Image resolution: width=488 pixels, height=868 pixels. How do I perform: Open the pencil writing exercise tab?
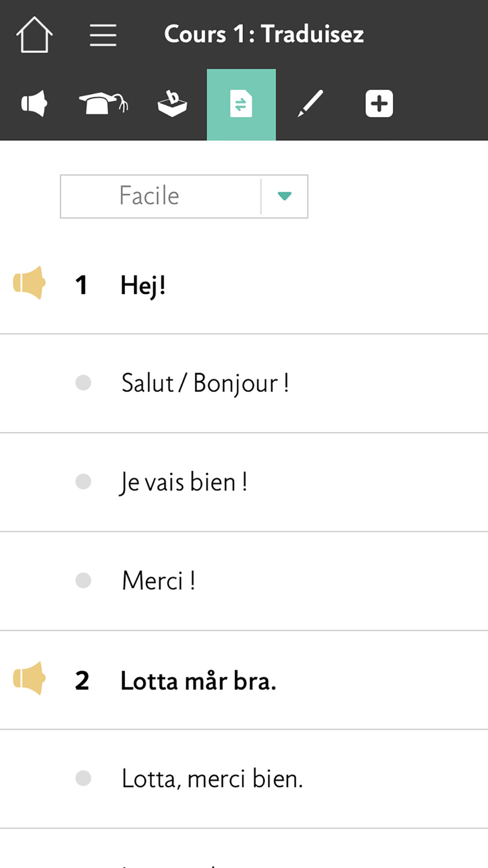coord(310,103)
